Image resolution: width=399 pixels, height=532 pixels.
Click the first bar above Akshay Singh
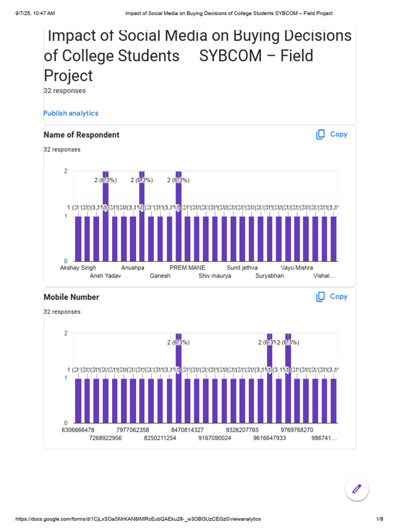(x=78, y=239)
